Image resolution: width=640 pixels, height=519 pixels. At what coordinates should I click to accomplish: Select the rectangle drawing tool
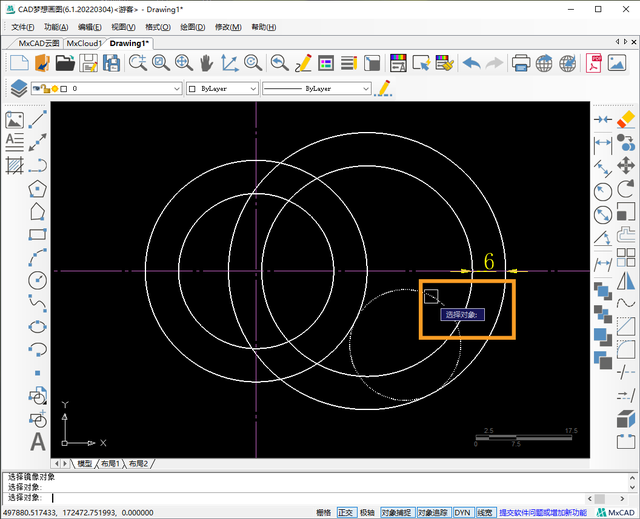tap(38, 234)
